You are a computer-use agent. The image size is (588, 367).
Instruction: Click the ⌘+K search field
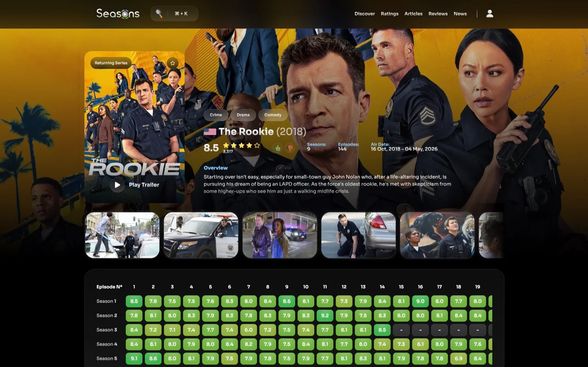click(174, 14)
